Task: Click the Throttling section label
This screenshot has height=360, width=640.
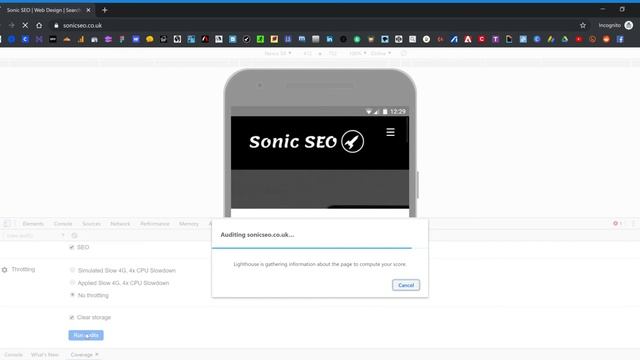Action: click(23, 269)
